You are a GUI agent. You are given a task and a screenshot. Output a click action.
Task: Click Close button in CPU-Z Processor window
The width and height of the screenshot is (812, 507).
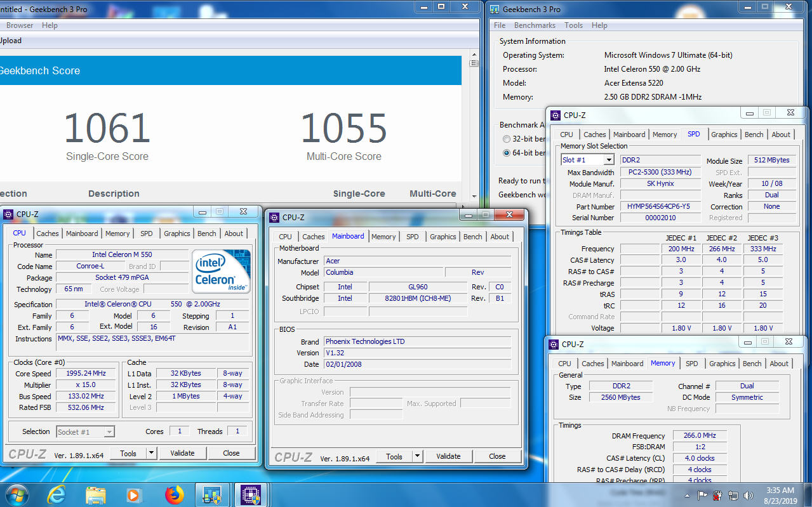231,453
